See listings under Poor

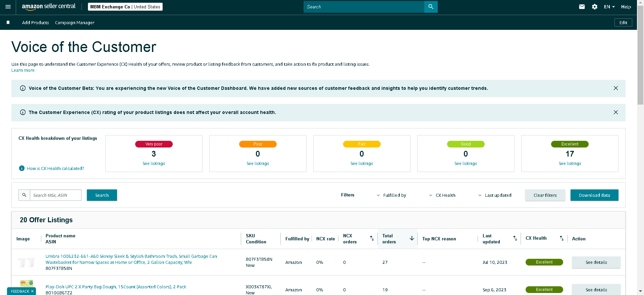(258, 163)
